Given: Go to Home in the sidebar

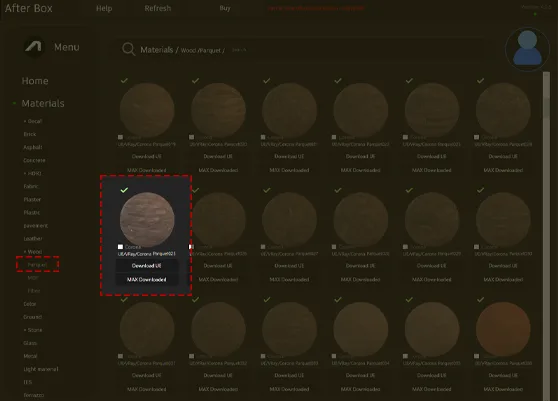Looking at the screenshot, I should [x=35, y=81].
